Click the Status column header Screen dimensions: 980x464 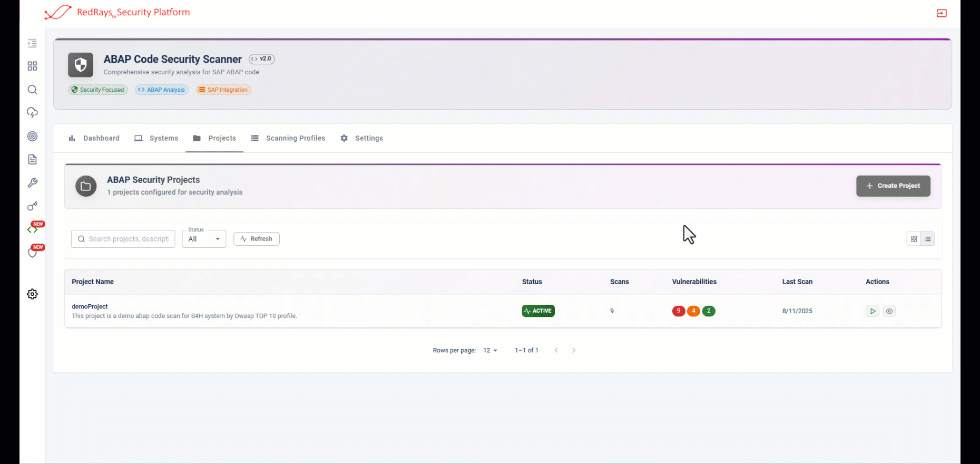(x=532, y=282)
